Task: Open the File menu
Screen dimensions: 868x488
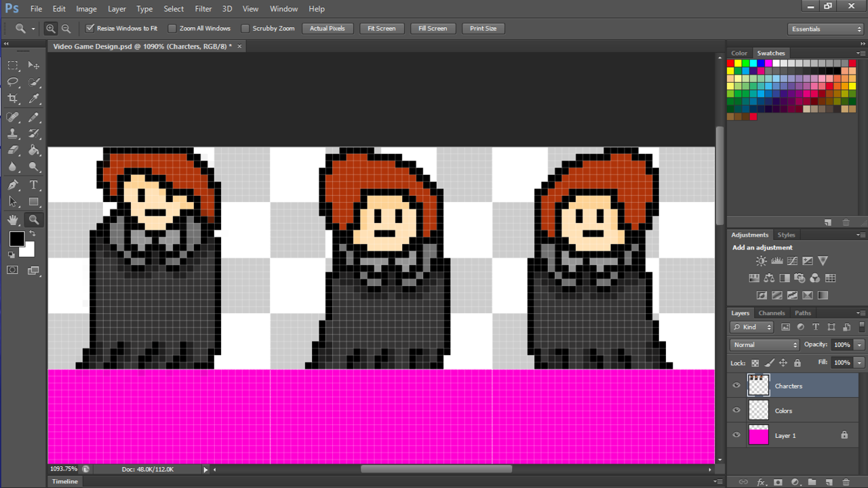Action: (36, 9)
